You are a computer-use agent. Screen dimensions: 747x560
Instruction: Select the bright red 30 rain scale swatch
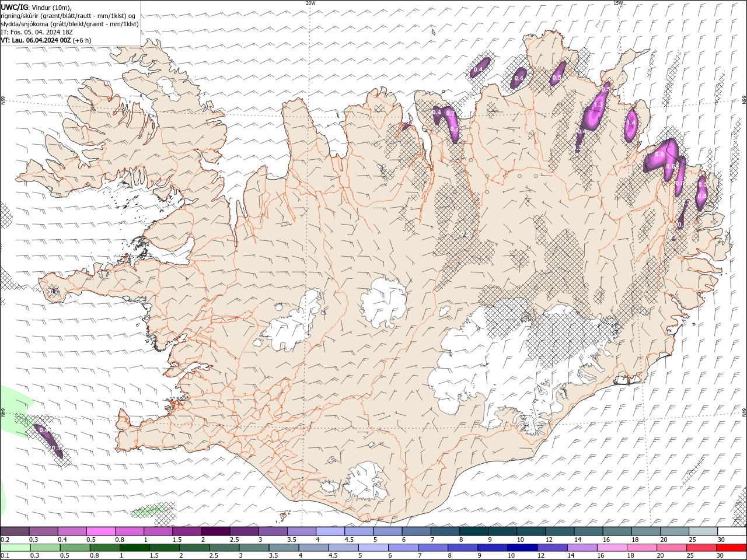click(x=731, y=548)
